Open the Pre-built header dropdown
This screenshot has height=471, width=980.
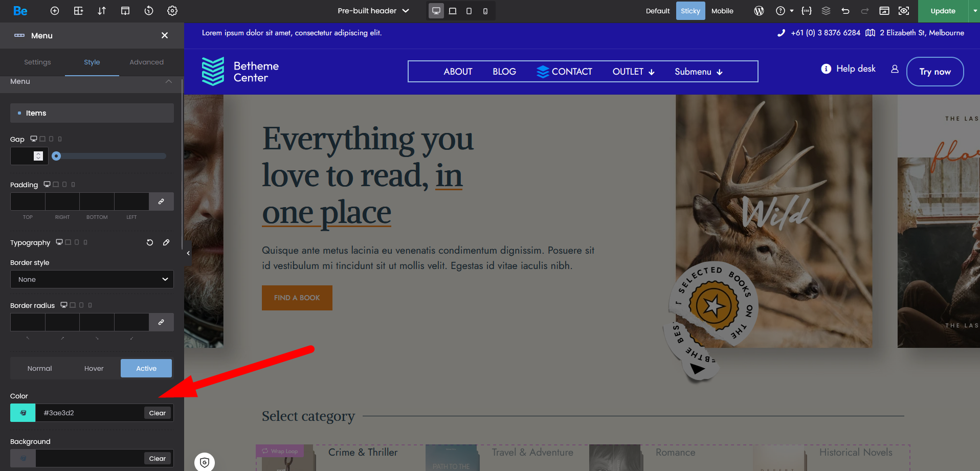pos(373,11)
